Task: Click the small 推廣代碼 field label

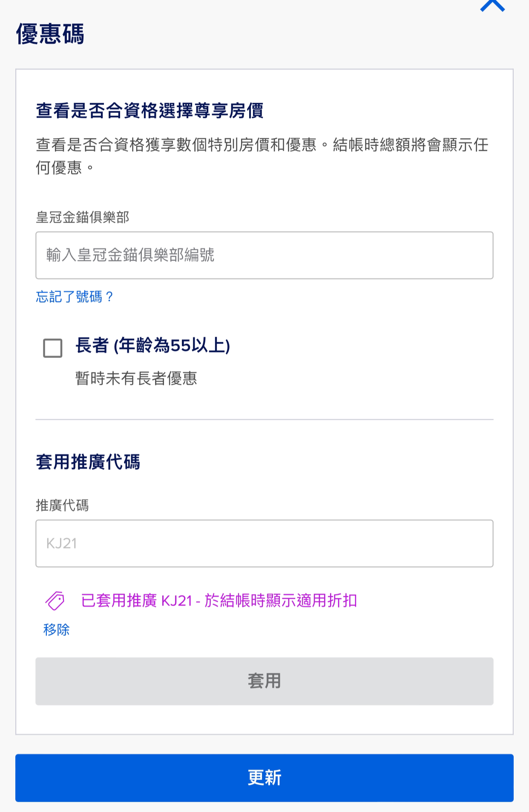Action: coord(62,505)
